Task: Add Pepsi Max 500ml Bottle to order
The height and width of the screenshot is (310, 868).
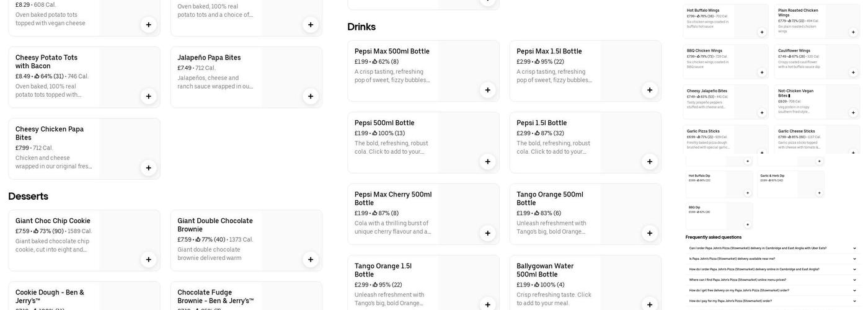Action: (487, 90)
